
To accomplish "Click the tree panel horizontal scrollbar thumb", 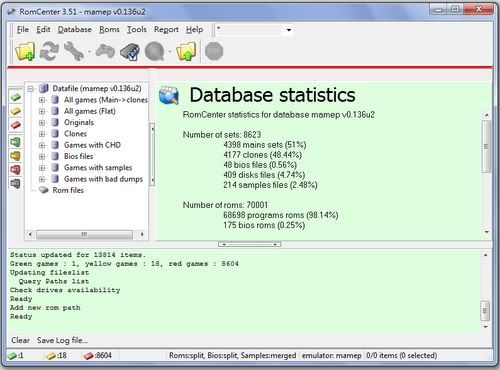I will point(84,235).
